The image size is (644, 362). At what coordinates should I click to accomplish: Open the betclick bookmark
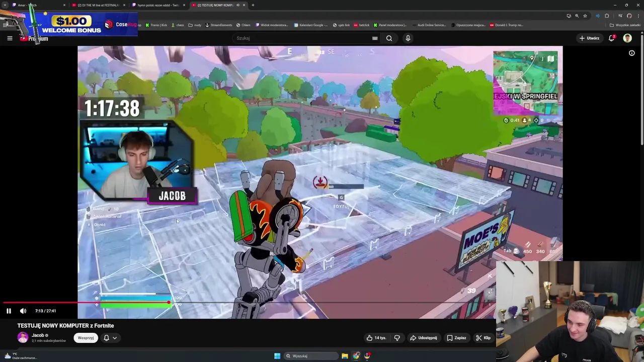362,25
